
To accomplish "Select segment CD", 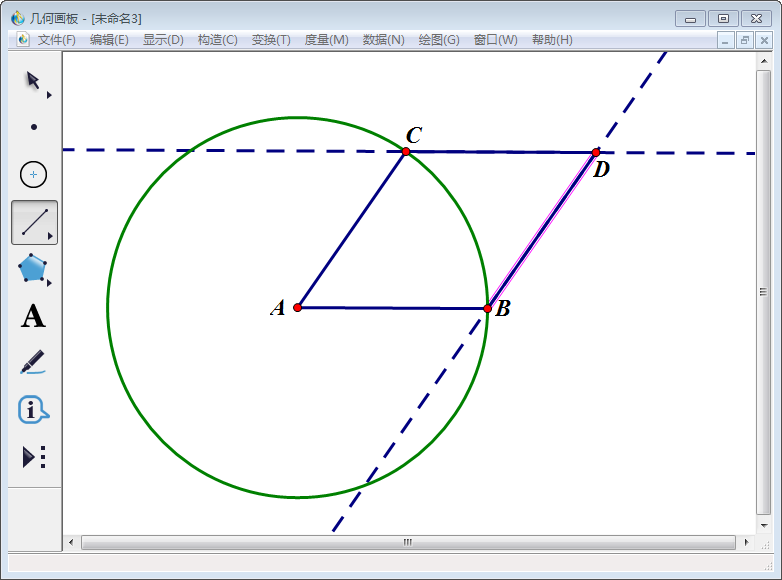I will pyautogui.click(x=501, y=152).
